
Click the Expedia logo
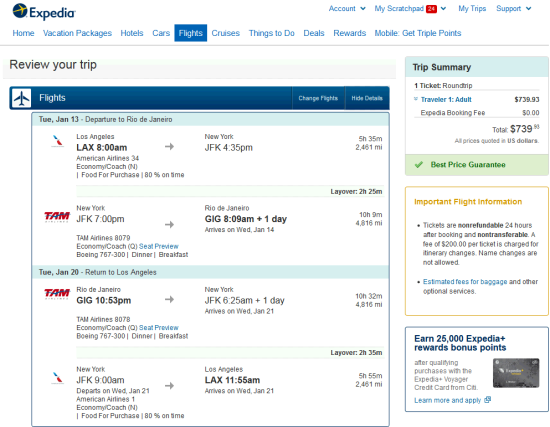44,12
